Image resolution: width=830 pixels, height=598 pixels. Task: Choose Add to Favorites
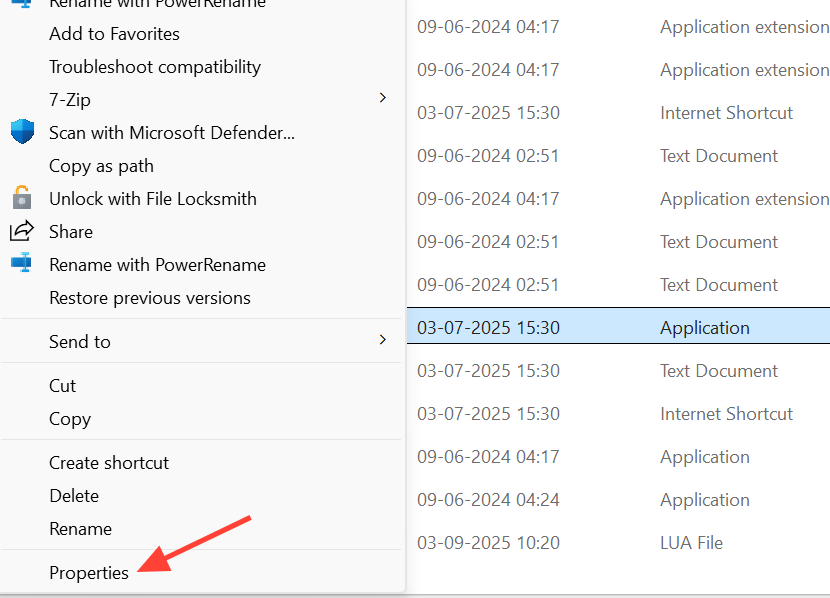coord(114,34)
